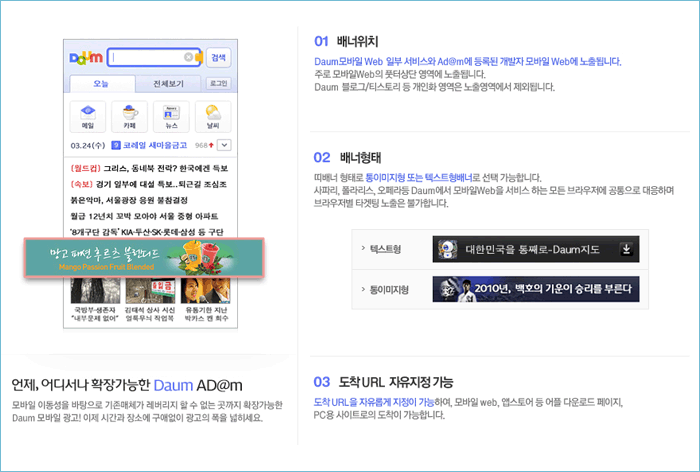
Task: Click the 01 배너위치 heading
Action: pyautogui.click(x=346, y=42)
